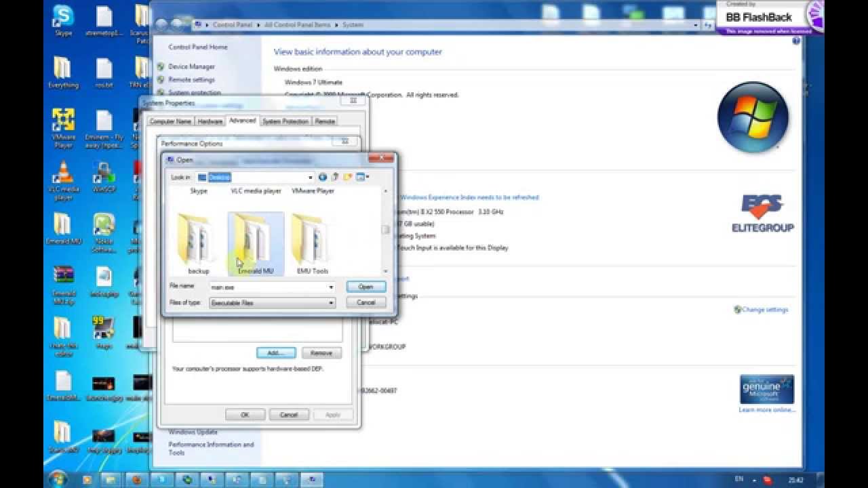The height and width of the screenshot is (488, 868).
Task: Click the Remove button in Performance Options
Action: [321, 353]
